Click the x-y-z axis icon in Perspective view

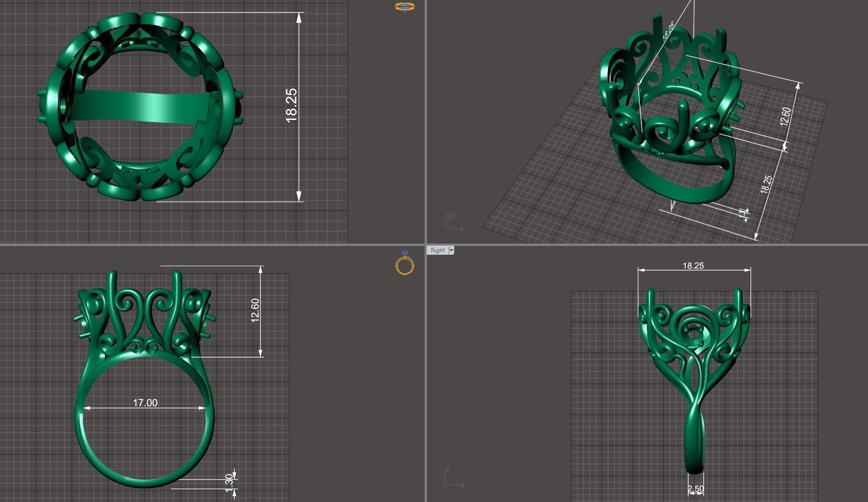tap(453, 222)
